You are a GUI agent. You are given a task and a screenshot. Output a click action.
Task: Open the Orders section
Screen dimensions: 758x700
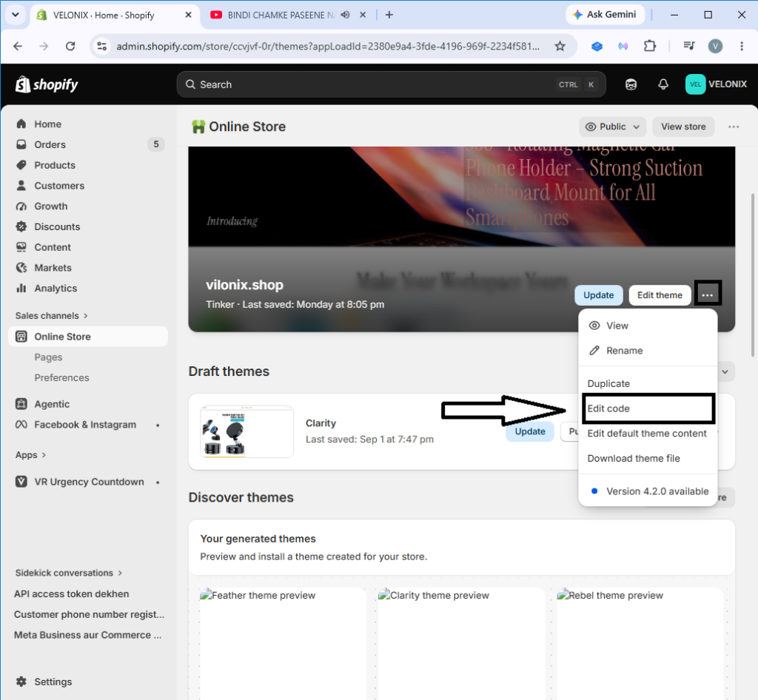click(x=50, y=144)
